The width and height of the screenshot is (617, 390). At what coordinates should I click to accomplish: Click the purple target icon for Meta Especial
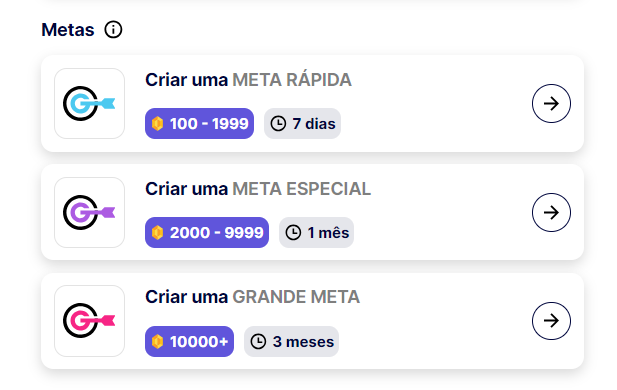click(x=89, y=213)
